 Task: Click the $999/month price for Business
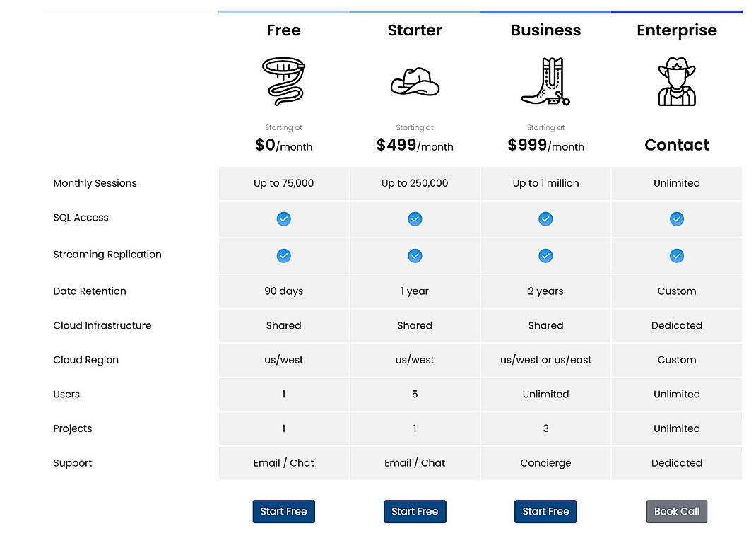545,146
